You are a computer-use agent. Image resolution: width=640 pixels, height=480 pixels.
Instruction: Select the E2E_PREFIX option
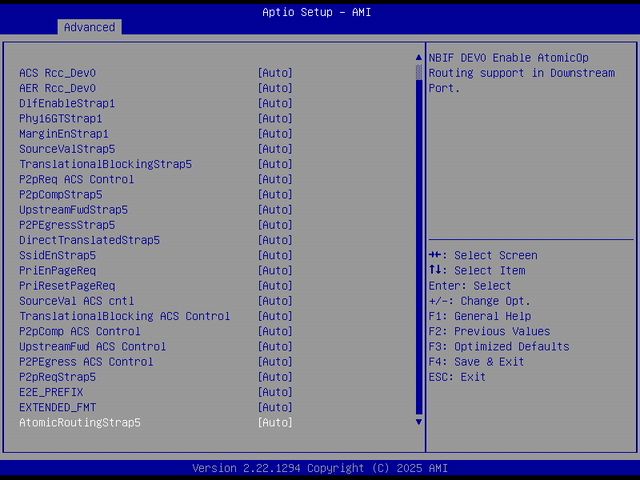click(x=51, y=392)
